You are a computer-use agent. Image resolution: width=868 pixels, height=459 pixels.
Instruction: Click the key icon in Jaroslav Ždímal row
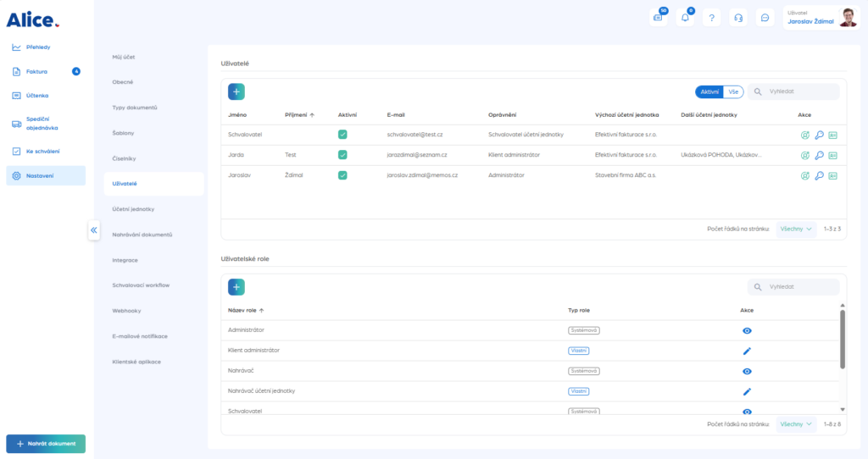819,176
